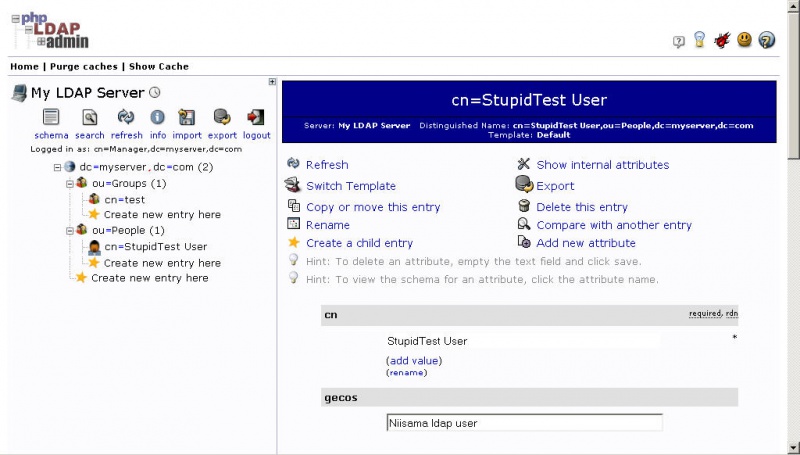800x455 pixels.
Task: Click Show Cache in the top menu
Action: click(x=159, y=66)
